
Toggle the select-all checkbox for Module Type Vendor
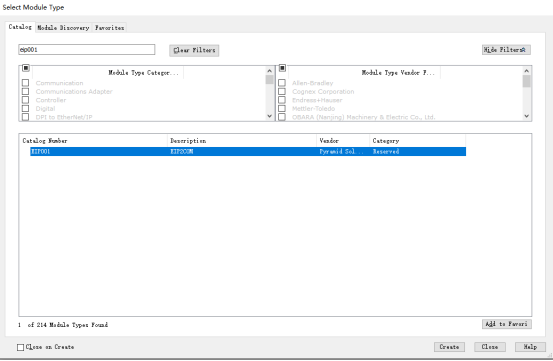pyautogui.click(x=282, y=68)
